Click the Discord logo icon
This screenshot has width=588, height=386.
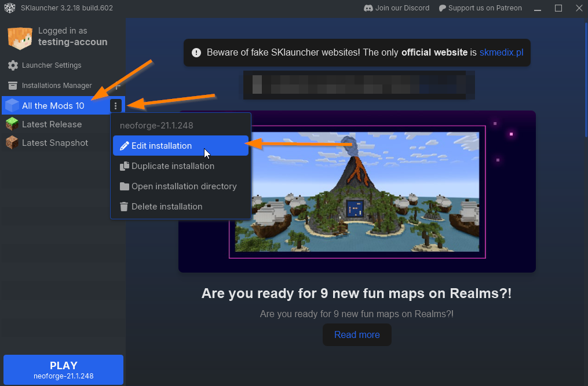(368, 8)
